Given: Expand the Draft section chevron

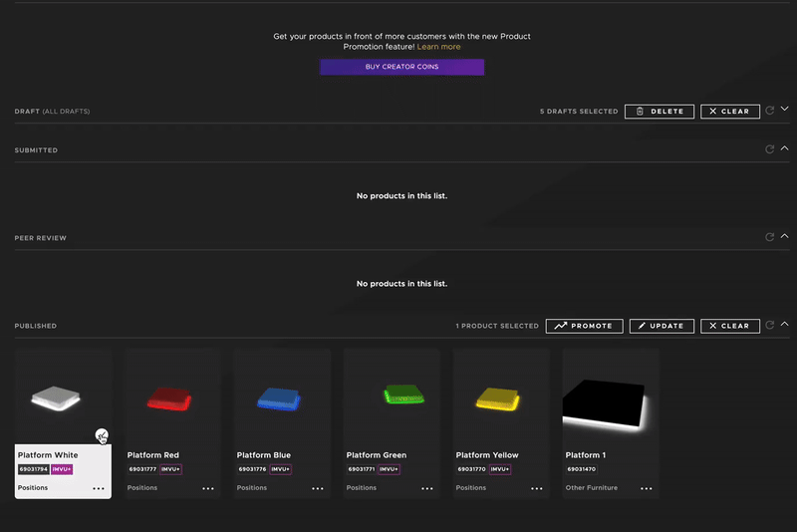Looking at the screenshot, I should click(785, 109).
